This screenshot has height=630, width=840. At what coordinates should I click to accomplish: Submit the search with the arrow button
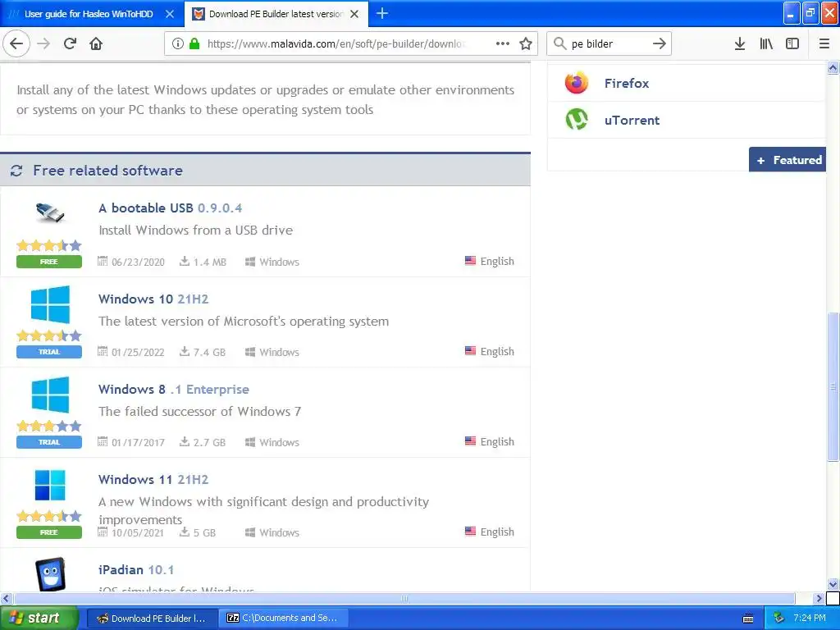pos(660,44)
